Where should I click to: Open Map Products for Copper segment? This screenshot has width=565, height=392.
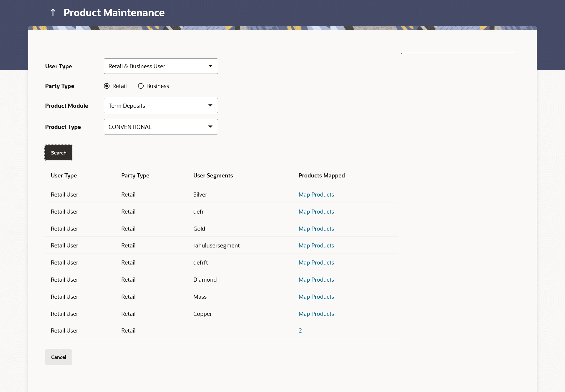point(316,314)
